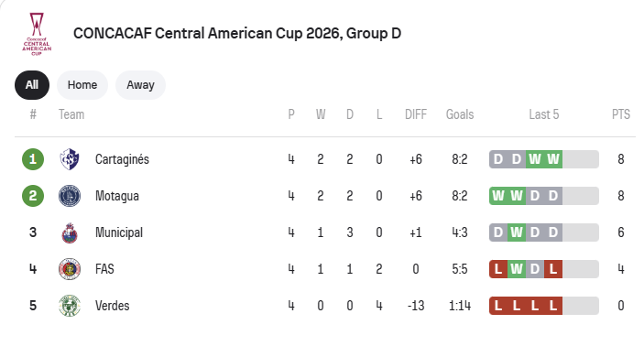Click the Concacaf Central American Cup logo
This screenshot has width=644, height=346.
[x=37, y=34]
